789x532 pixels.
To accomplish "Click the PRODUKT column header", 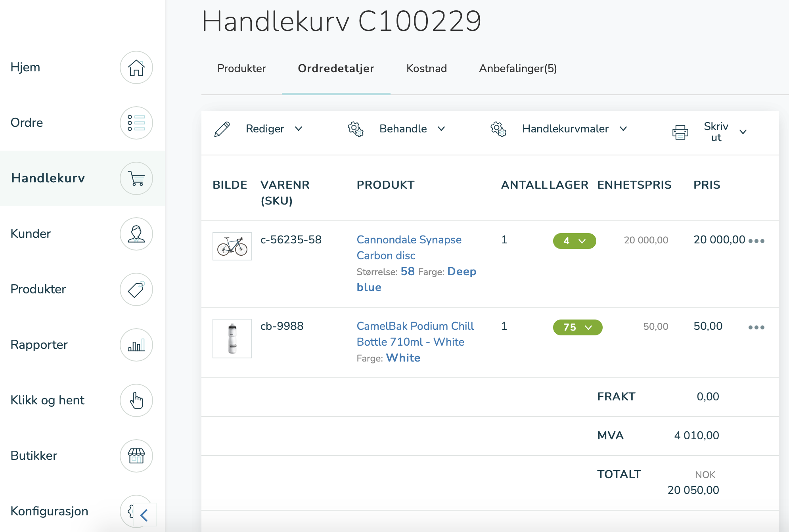I will pyautogui.click(x=385, y=185).
